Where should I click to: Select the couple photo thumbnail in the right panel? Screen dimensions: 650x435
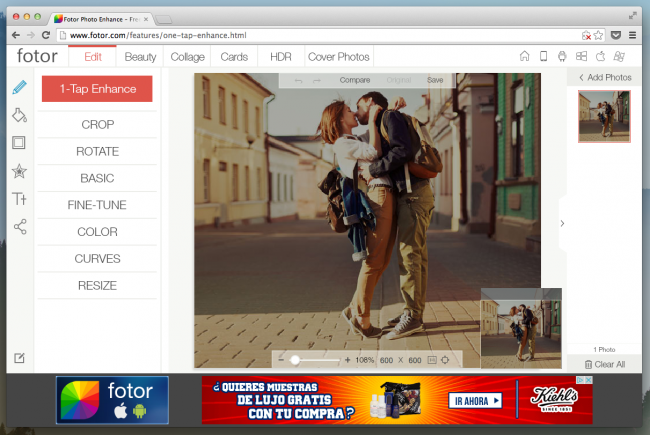tap(604, 117)
